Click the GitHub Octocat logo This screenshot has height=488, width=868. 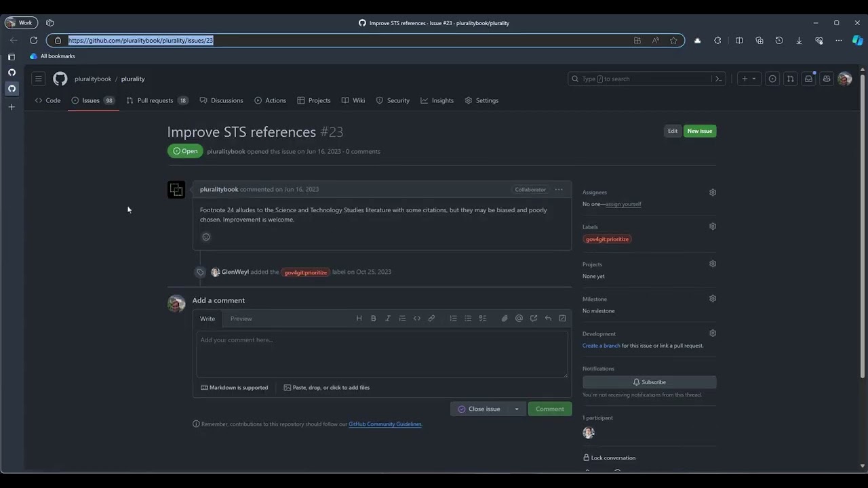click(60, 79)
